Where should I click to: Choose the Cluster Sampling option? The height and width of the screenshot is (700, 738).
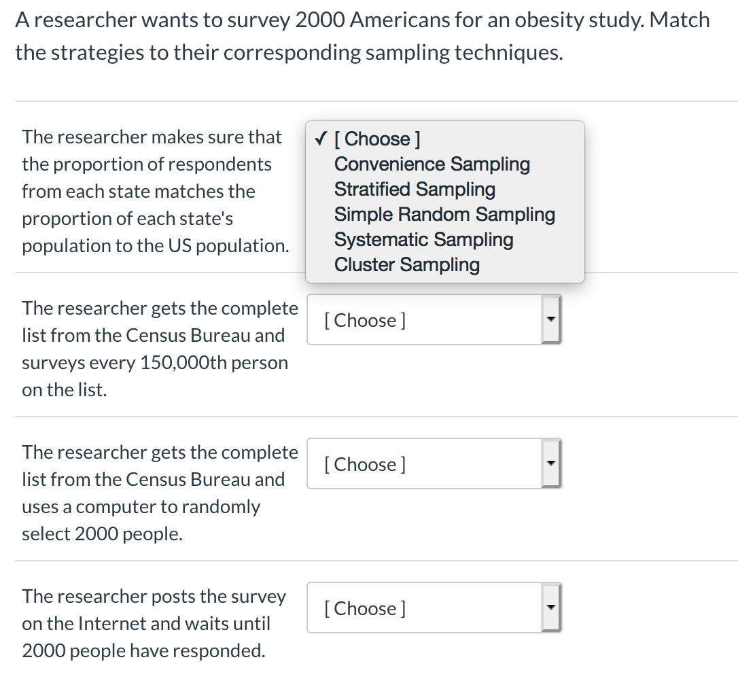[x=406, y=265]
